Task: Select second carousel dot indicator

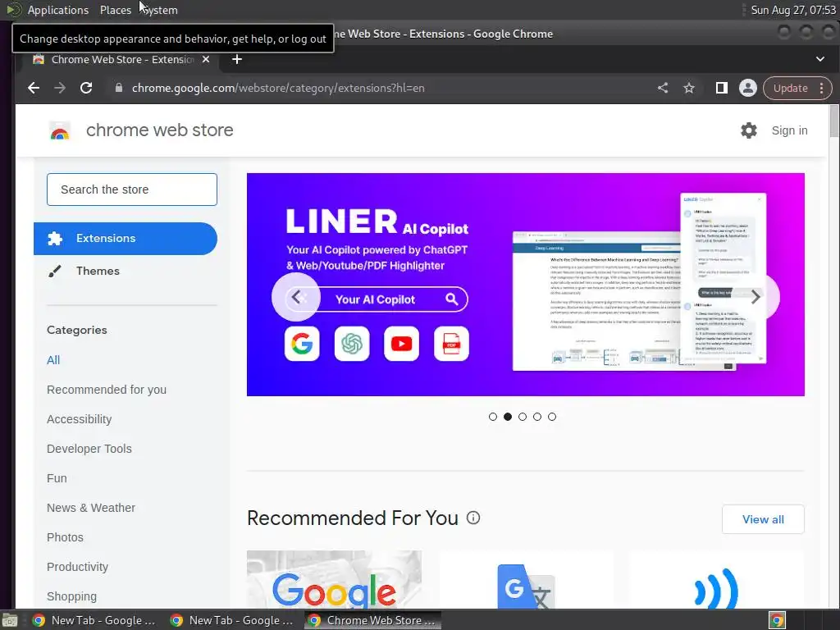Action: click(508, 417)
